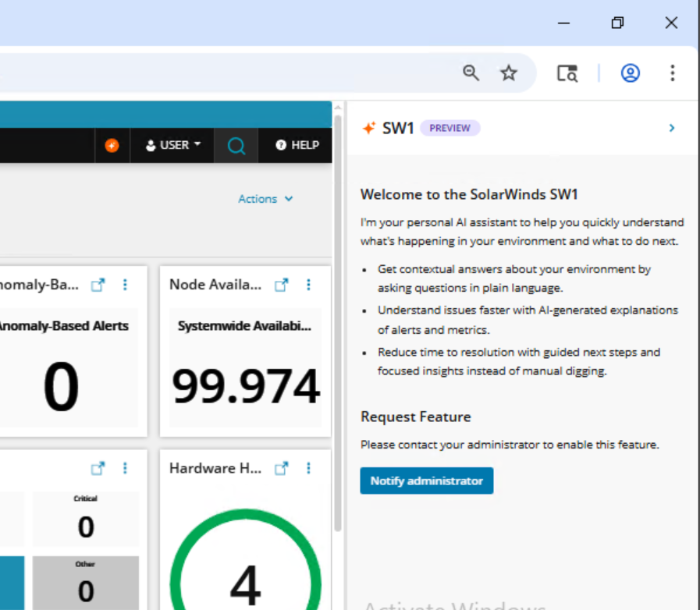The width and height of the screenshot is (700, 610).
Task: Open three-dot menu on Anomaly-Based Alerts widget
Action: point(125,285)
